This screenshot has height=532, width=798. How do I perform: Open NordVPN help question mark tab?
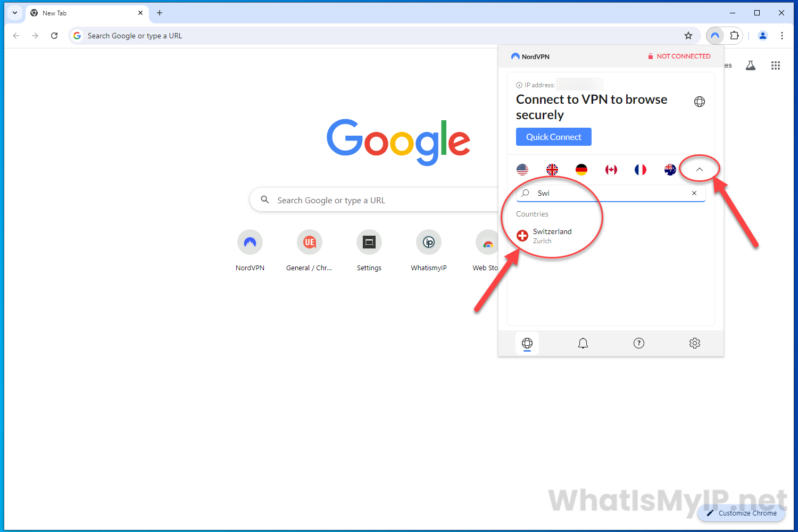coord(639,343)
